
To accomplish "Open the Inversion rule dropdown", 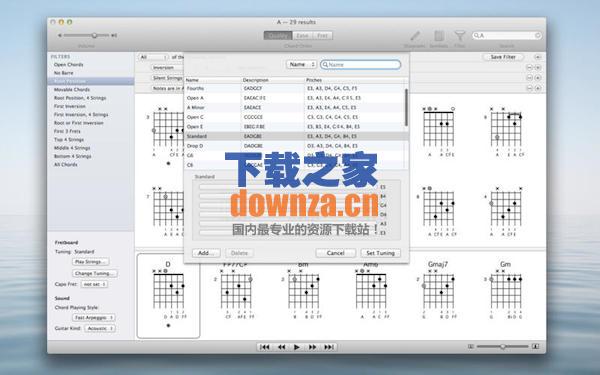I will pos(167,67).
